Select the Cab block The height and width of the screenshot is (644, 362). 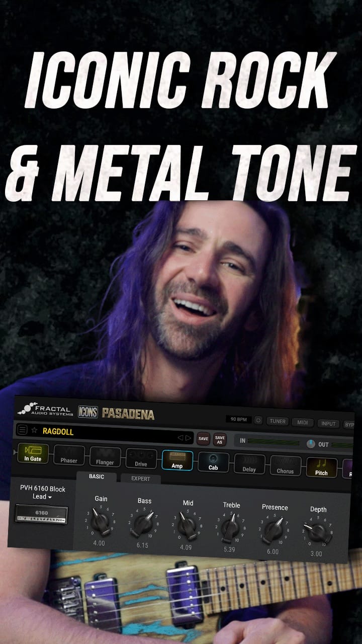click(x=213, y=463)
